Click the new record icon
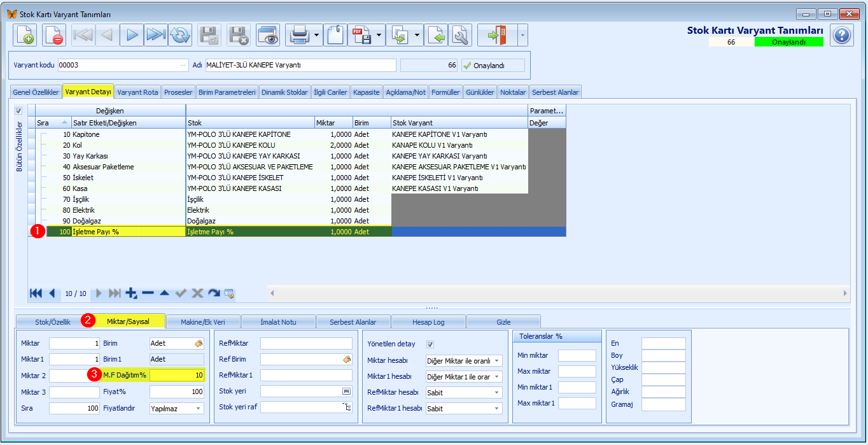868x445 pixels. (26, 35)
